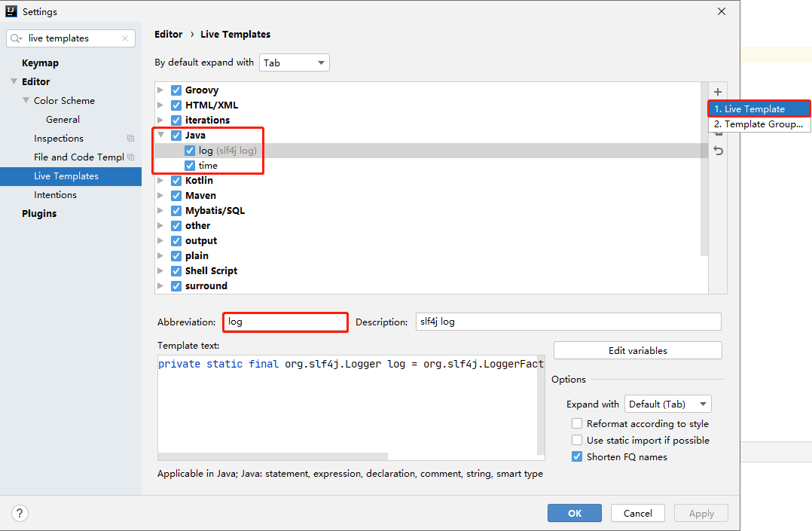This screenshot has width=812, height=531.
Task: Enable Reformat according to style
Action: point(577,424)
